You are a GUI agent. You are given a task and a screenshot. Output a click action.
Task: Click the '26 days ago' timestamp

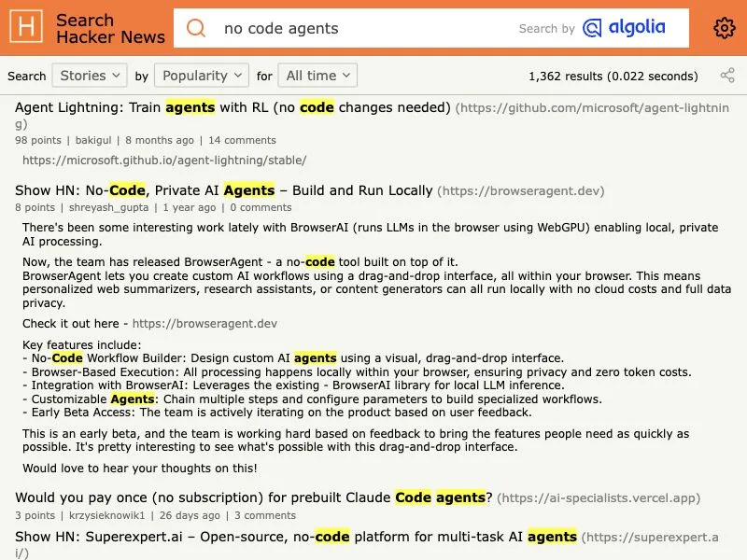point(190,515)
